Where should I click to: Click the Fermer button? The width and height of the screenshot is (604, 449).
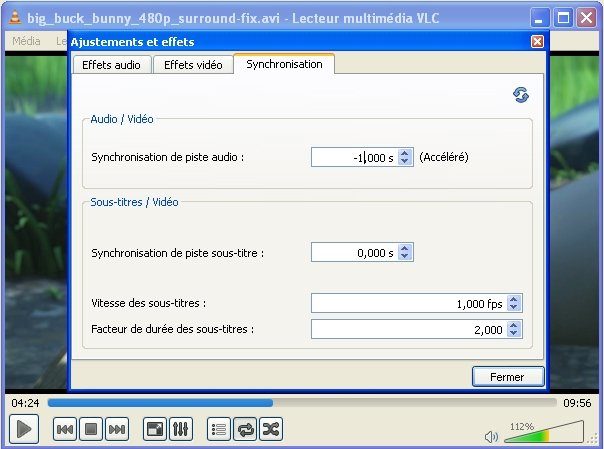click(x=508, y=377)
